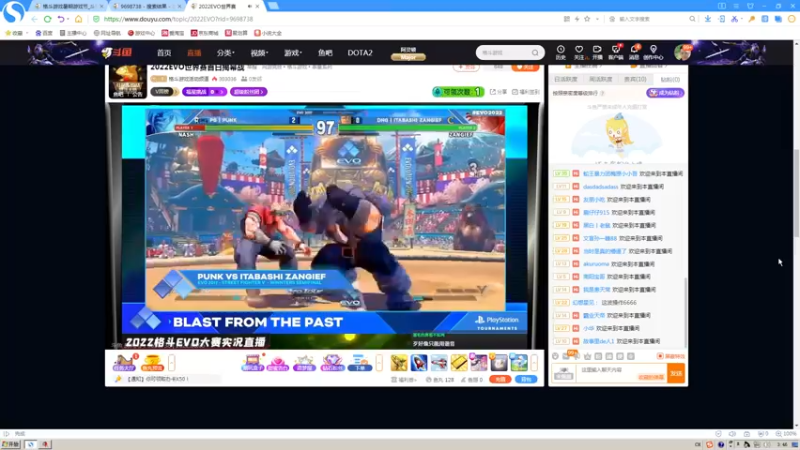Click the browser back arrow
Image resolution: width=800 pixels, height=450 pixels.
34,19
